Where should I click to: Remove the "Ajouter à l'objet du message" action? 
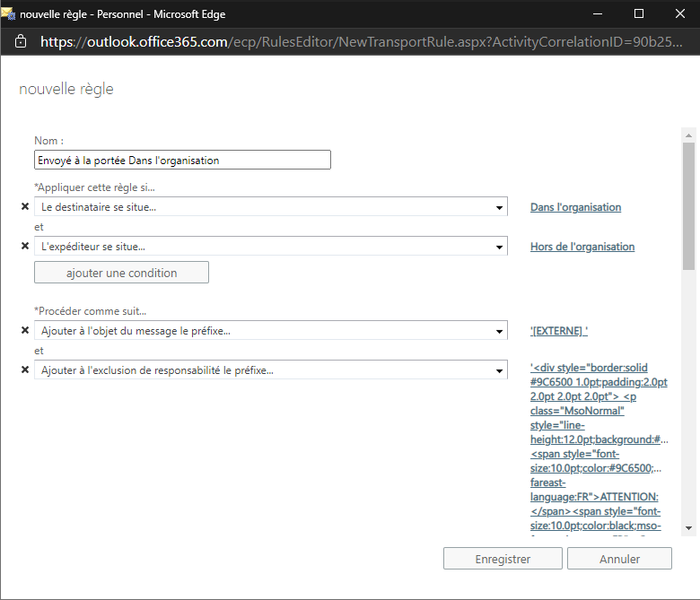coord(25,331)
